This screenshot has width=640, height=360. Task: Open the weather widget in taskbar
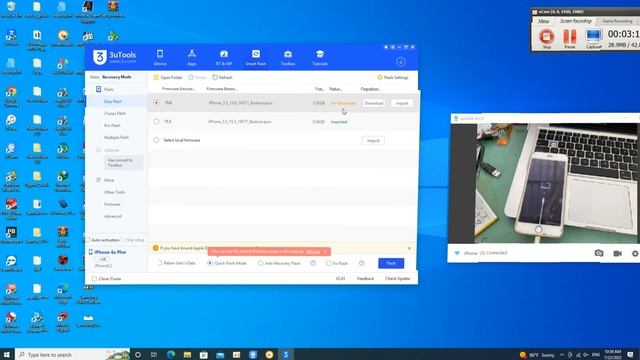tap(537, 355)
